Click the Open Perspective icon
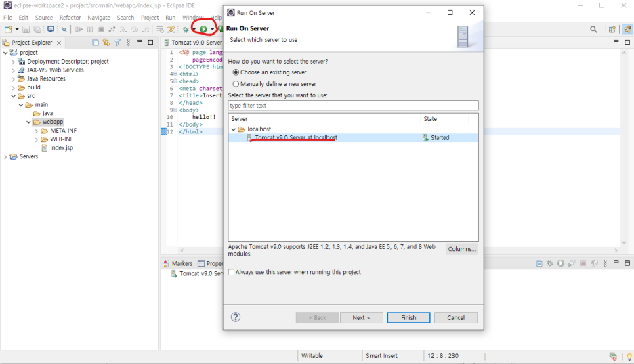634x364 pixels. 612,29
